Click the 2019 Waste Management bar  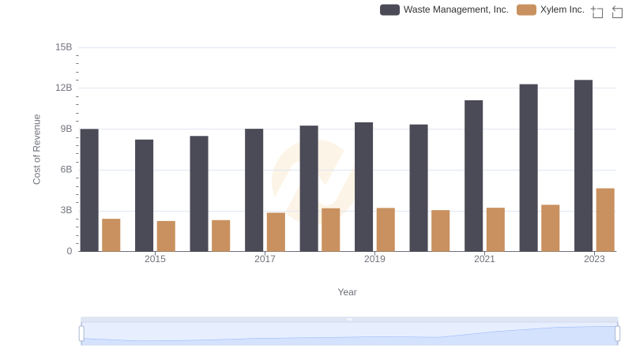point(363,187)
